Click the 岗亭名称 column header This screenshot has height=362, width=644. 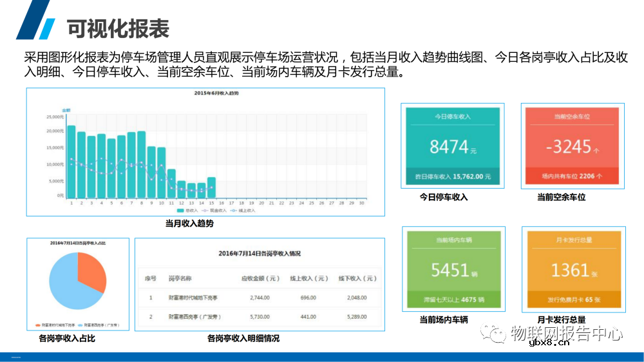click(180, 278)
